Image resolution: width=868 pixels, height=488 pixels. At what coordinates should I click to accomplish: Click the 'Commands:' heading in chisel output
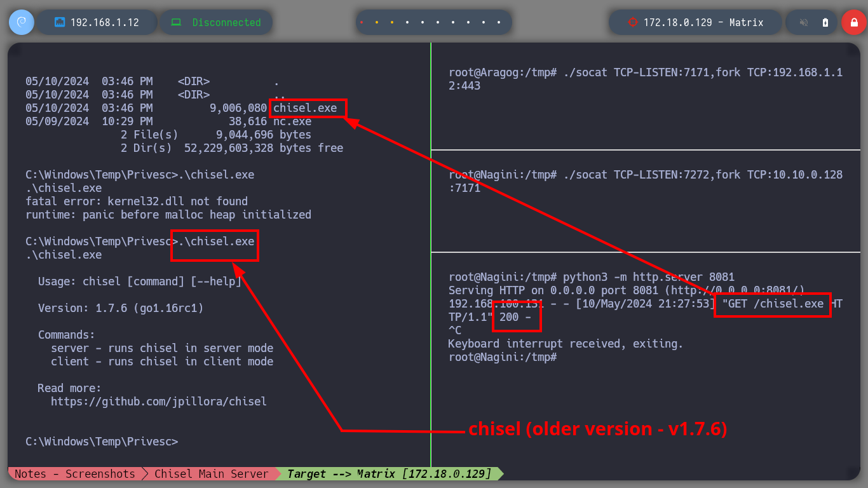(67, 335)
